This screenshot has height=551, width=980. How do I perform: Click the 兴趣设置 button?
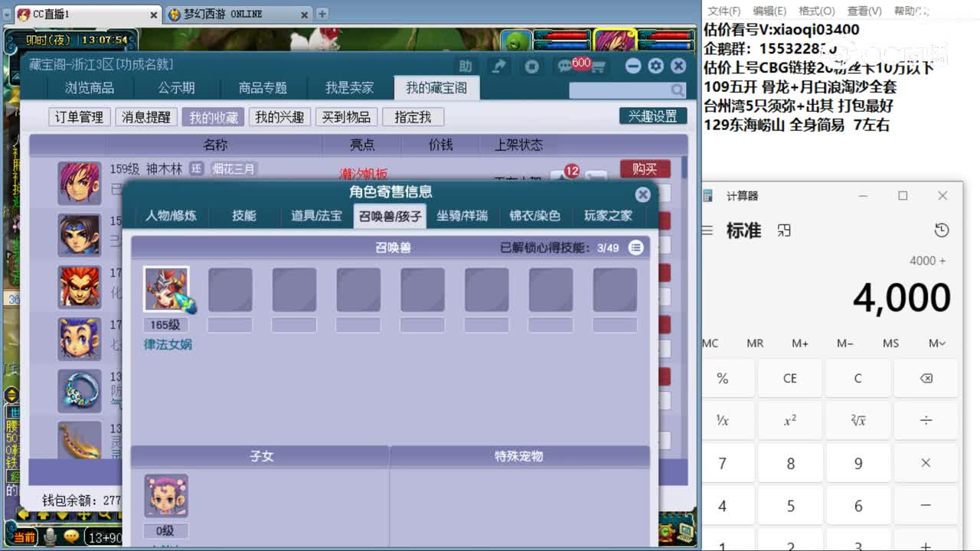click(652, 116)
